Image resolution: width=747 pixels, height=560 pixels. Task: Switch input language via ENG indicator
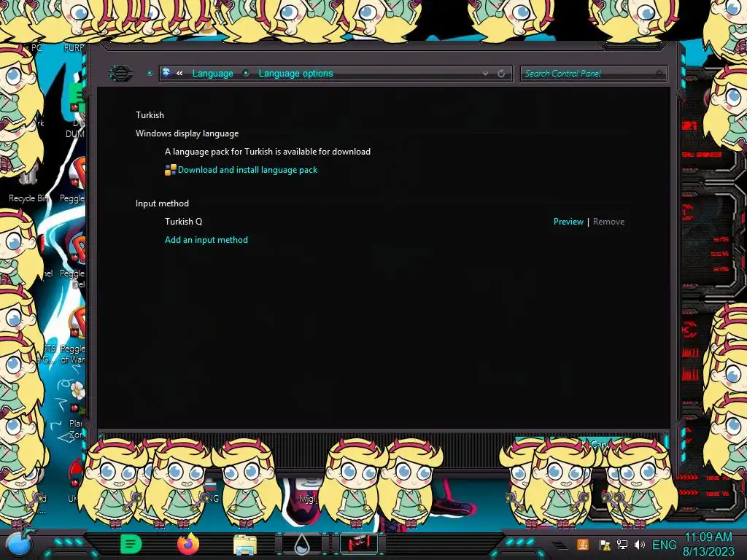[x=664, y=545]
